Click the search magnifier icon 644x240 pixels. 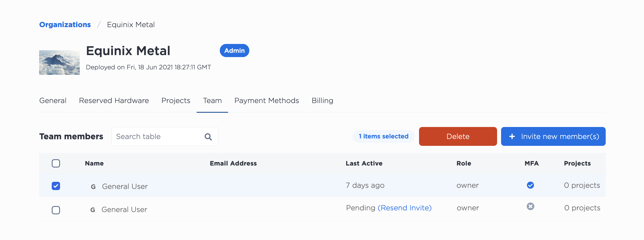(208, 137)
